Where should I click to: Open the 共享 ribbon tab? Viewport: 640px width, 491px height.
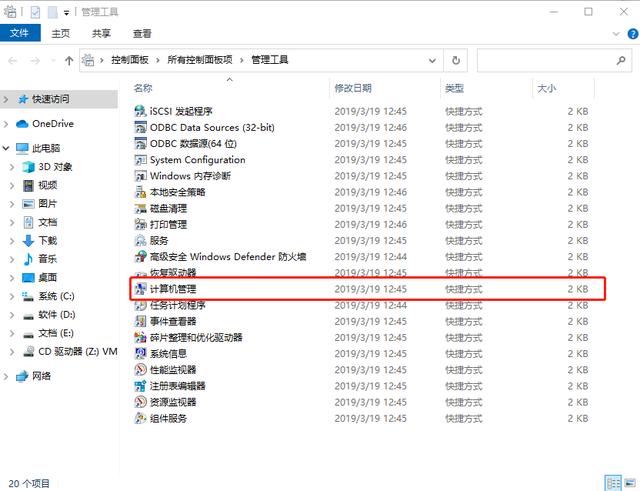pos(101,33)
